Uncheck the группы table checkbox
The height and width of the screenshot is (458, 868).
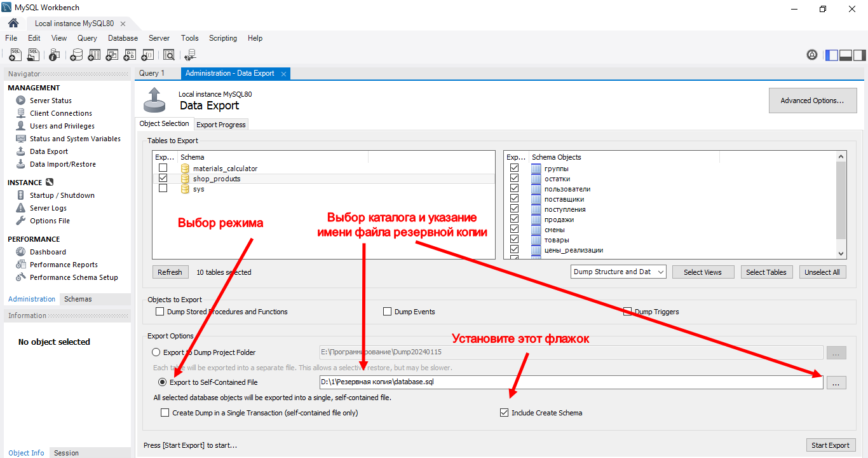515,169
